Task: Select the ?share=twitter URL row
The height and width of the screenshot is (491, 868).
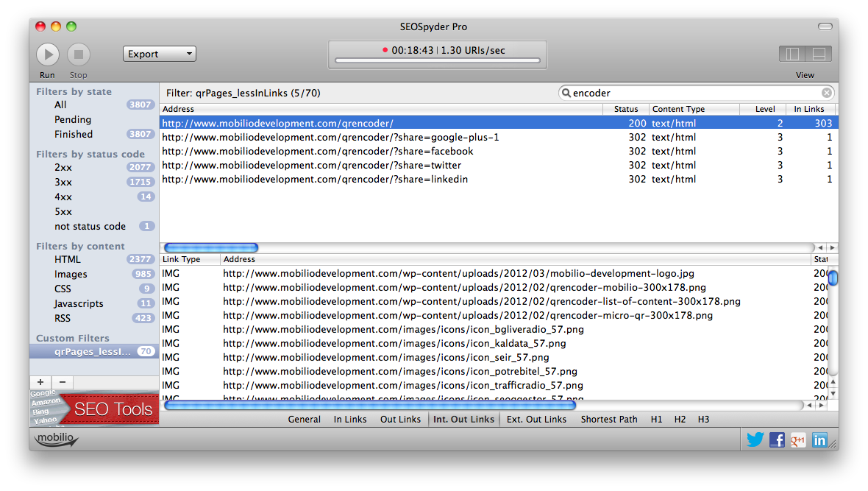Action: (499, 165)
